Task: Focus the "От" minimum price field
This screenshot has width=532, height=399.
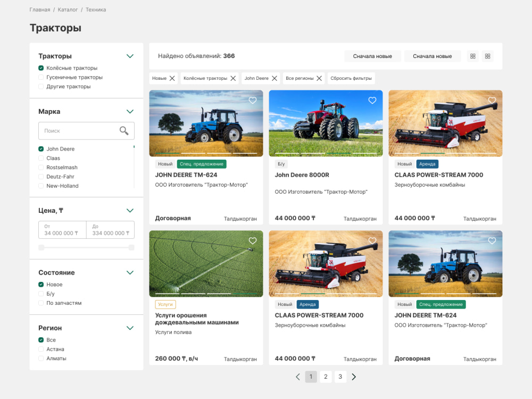Action: [x=62, y=230]
